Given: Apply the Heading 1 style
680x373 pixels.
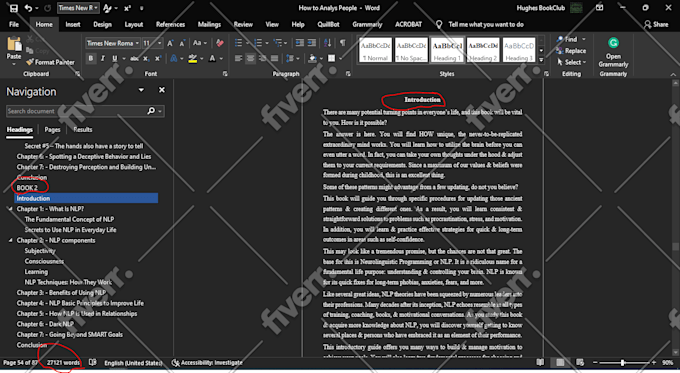Looking at the screenshot, I should (447, 50).
